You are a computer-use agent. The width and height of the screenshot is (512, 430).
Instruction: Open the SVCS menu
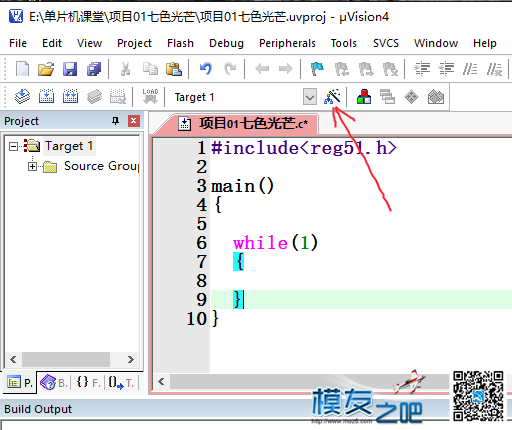click(x=386, y=43)
